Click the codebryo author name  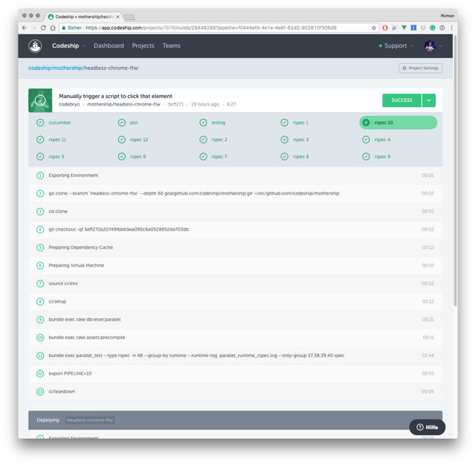point(69,104)
